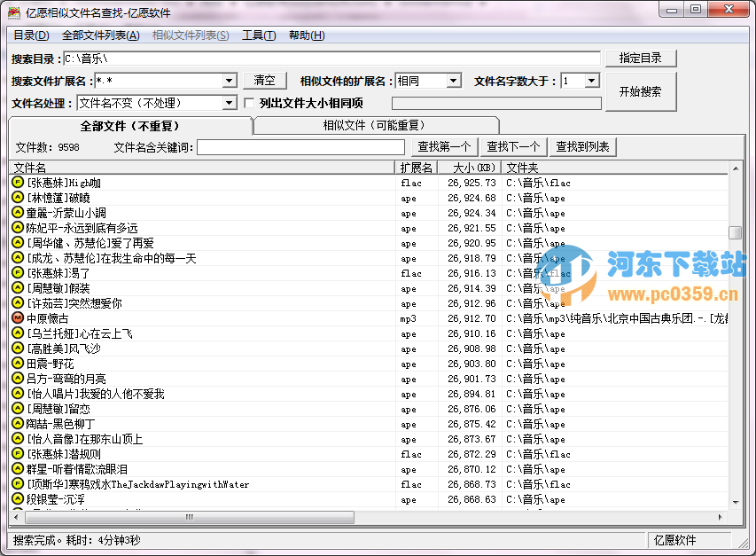Click the ape icon beside 田震-野花

coord(16,364)
